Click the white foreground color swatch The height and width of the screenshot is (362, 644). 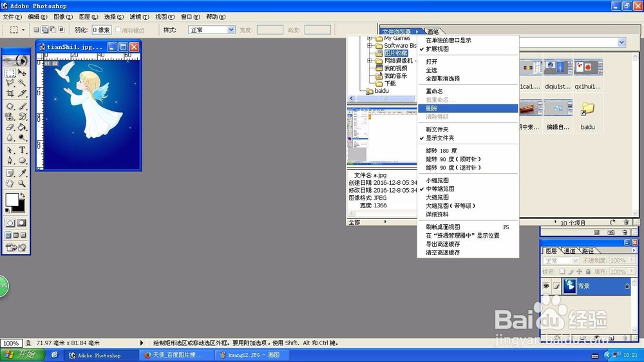[12, 200]
